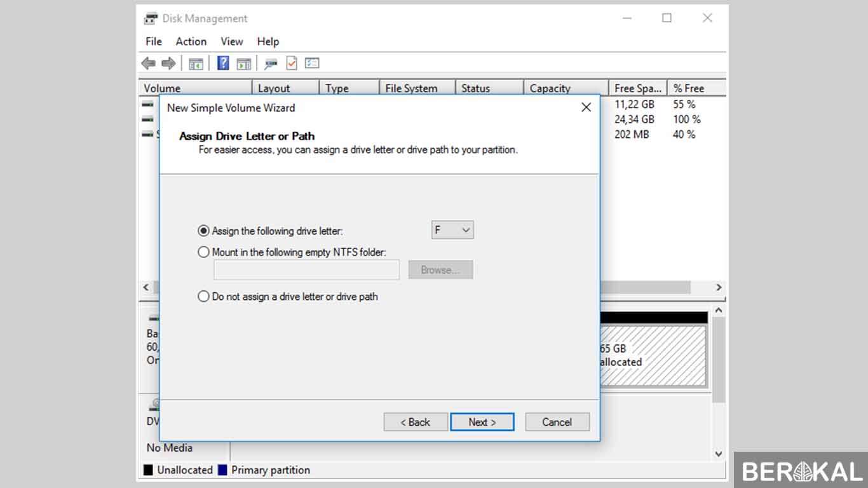Sort by the Layout column header
The width and height of the screenshot is (868, 488).
286,88
